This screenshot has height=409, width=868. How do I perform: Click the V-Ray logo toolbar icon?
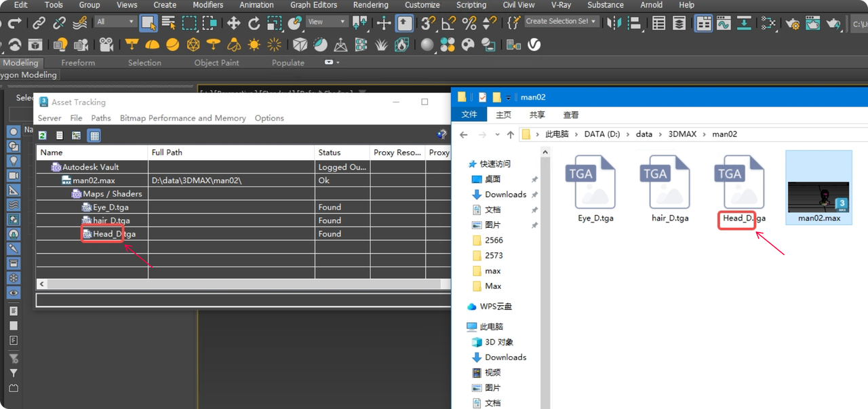534,45
